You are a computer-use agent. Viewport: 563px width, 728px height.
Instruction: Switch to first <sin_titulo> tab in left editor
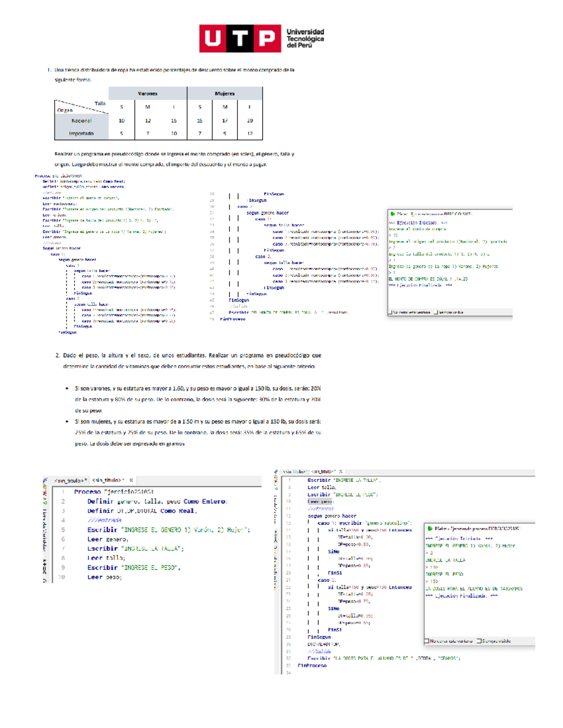pos(70,480)
